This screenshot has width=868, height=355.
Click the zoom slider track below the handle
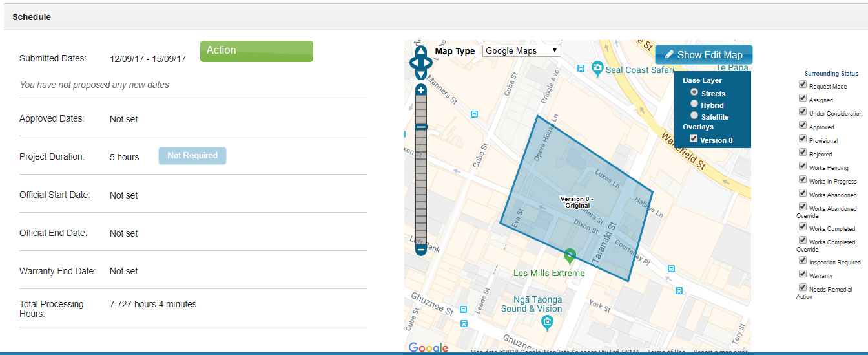click(421, 188)
